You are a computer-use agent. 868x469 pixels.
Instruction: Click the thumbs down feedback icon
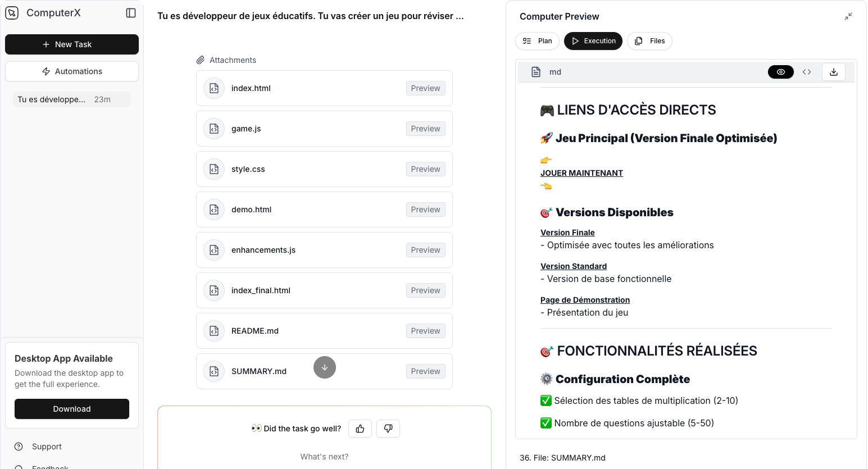388,429
